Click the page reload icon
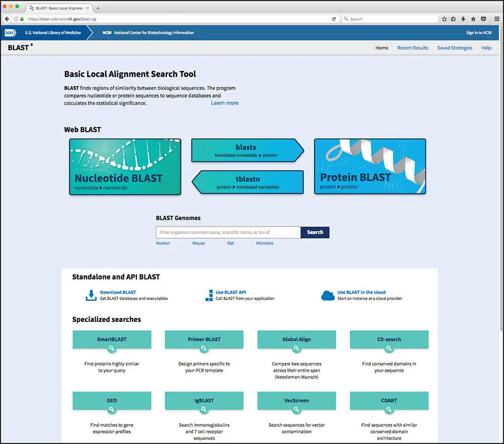 click(x=334, y=19)
